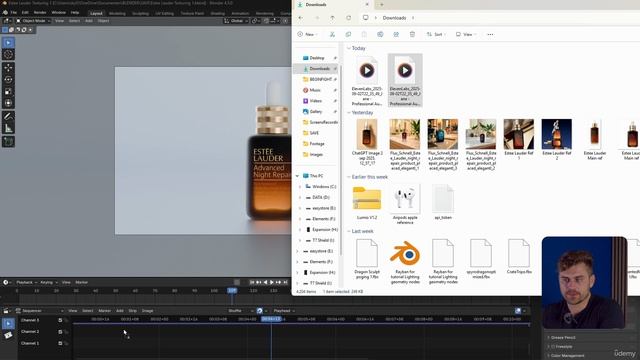Select the Airpods apple reference image
The image size is (640, 360).
[405, 204]
